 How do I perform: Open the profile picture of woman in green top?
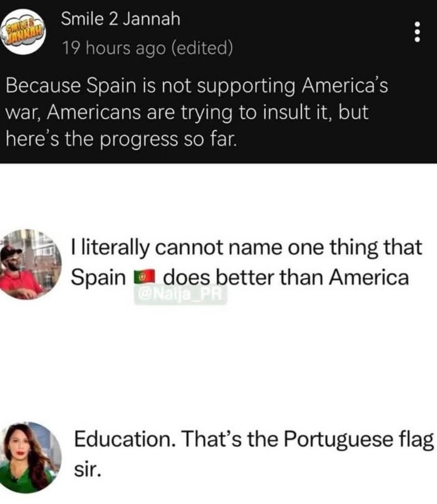[30, 457]
